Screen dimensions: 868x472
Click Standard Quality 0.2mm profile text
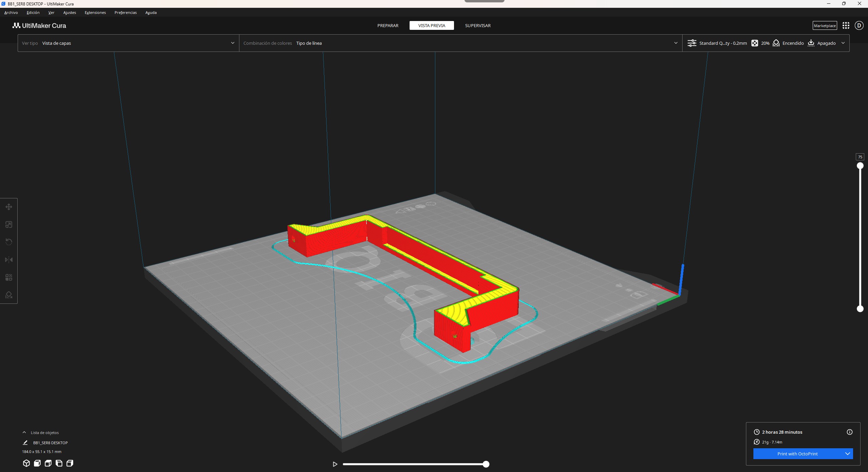pos(723,43)
